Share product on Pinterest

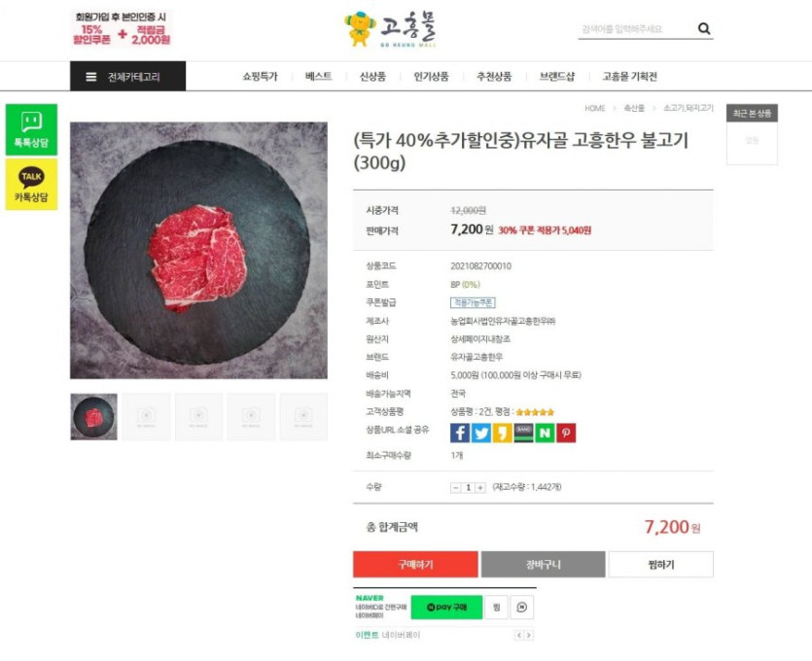click(x=566, y=433)
